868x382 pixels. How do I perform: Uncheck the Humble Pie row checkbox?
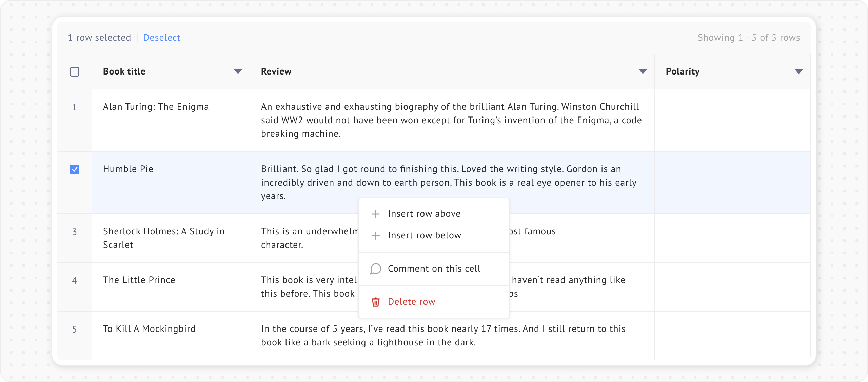(75, 169)
